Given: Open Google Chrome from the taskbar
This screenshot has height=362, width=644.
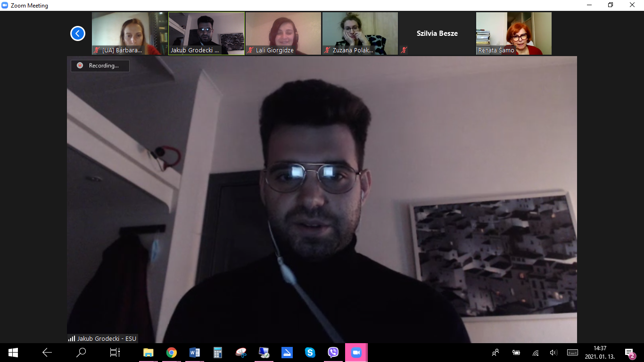Looking at the screenshot, I should [171, 353].
